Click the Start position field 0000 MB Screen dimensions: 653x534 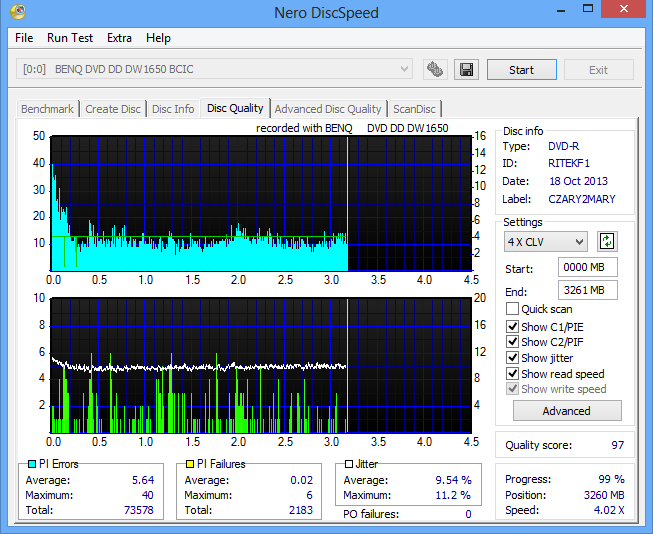pos(588,267)
